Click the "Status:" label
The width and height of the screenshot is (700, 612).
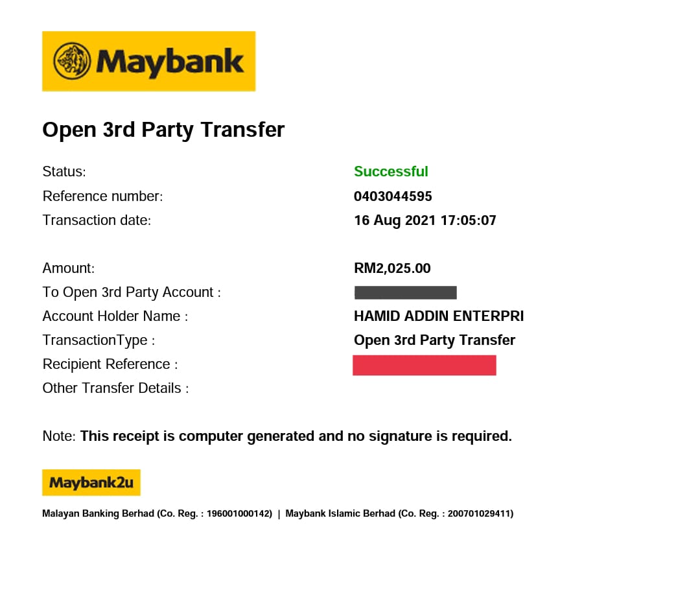click(x=64, y=172)
